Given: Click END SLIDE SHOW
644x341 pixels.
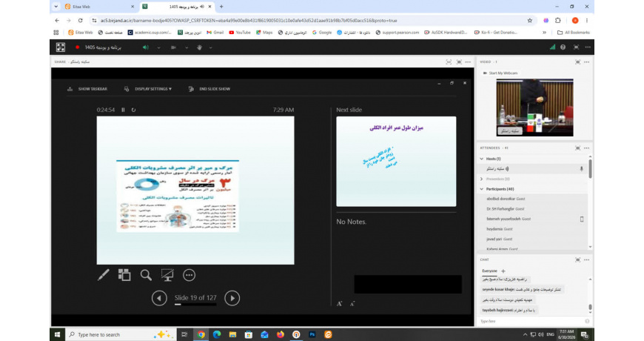Looking at the screenshot, I should [x=209, y=89].
